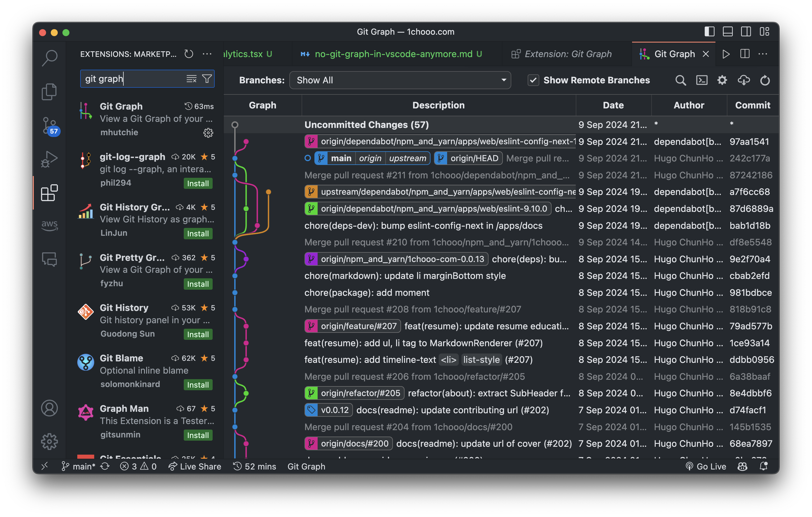
Task: Open the Run and Debug sidebar icon
Action: (50, 159)
